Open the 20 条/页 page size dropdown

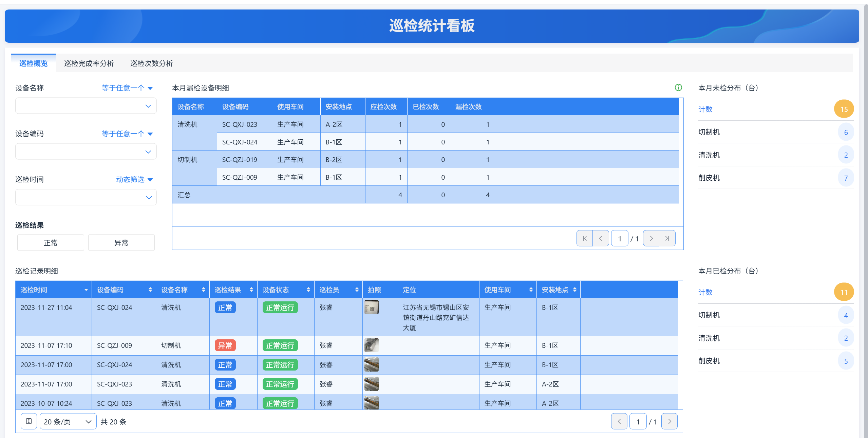pos(68,421)
